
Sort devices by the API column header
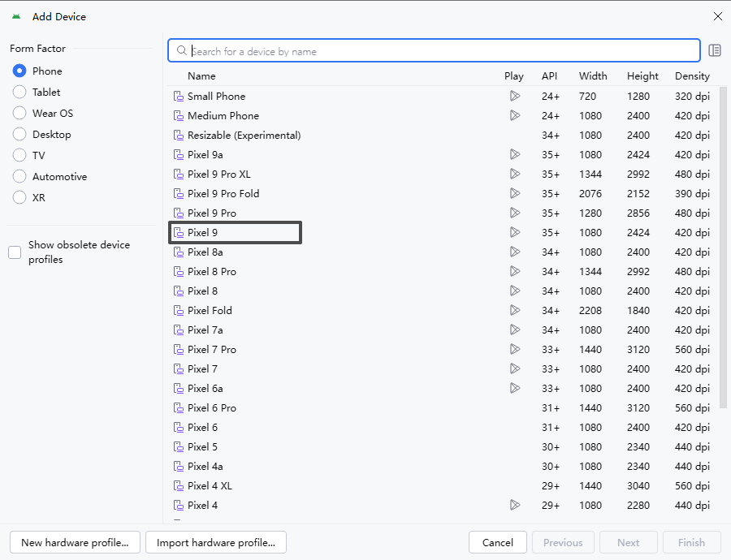549,76
